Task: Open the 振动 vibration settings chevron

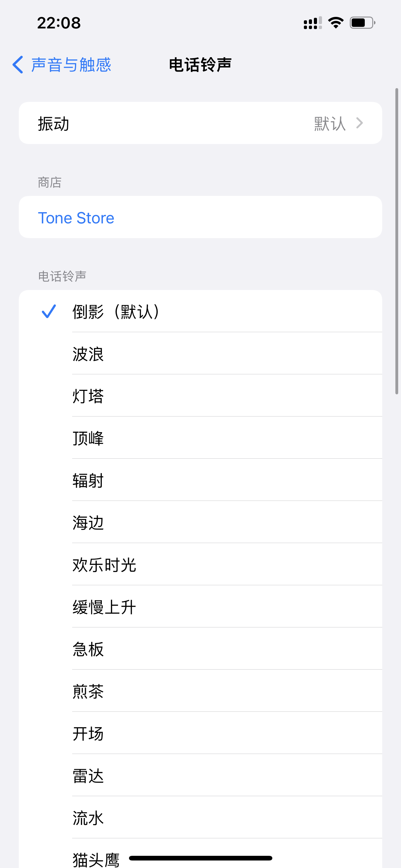Action: (x=359, y=123)
